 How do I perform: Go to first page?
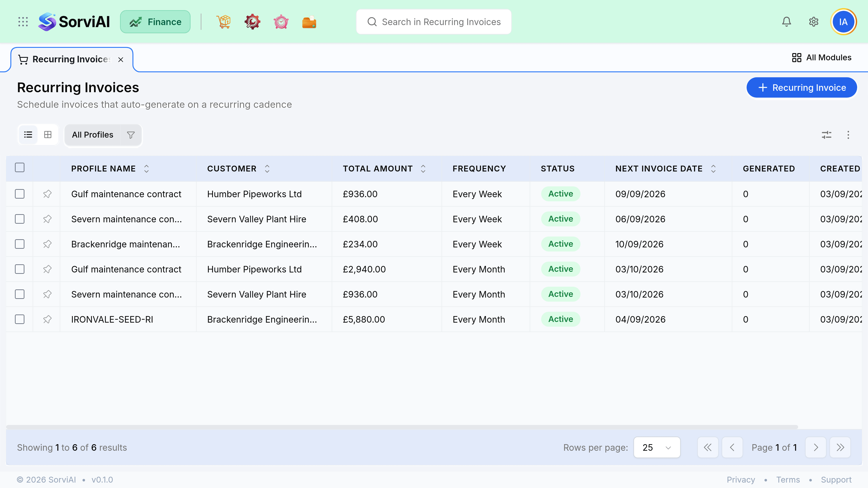708,447
